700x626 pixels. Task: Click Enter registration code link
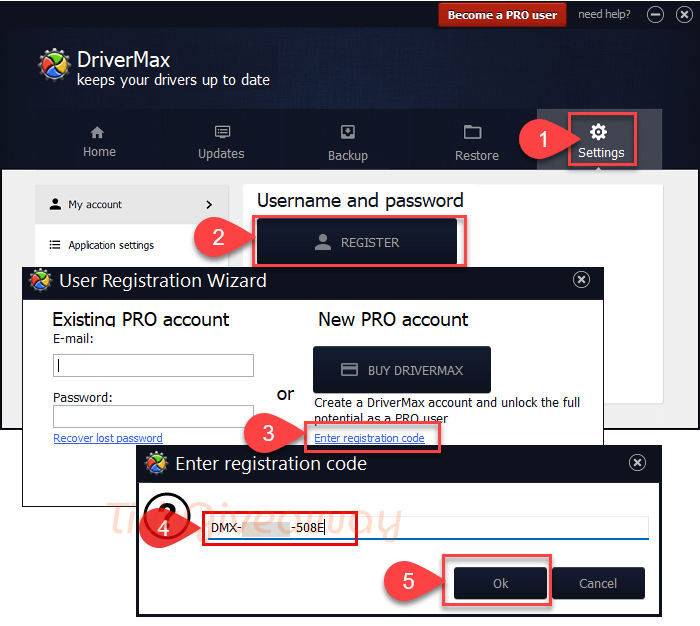(369, 438)
